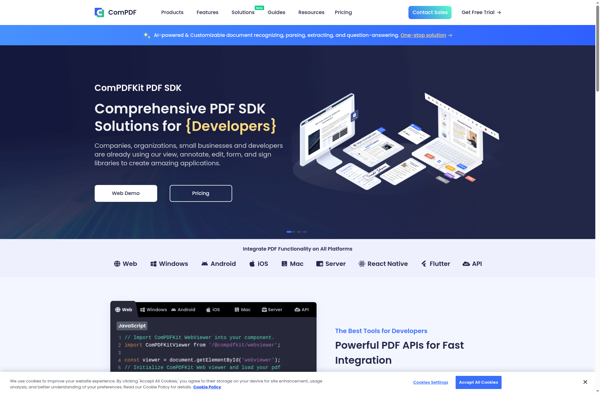600x394 pixels.
Task: Click the Get Free Trial link
Action: 481,12
